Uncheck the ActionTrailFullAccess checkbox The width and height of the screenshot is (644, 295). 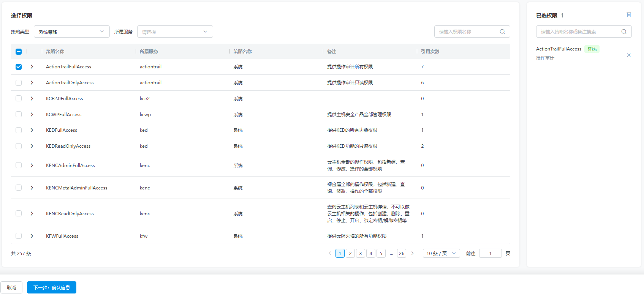(x=19, y=67)
